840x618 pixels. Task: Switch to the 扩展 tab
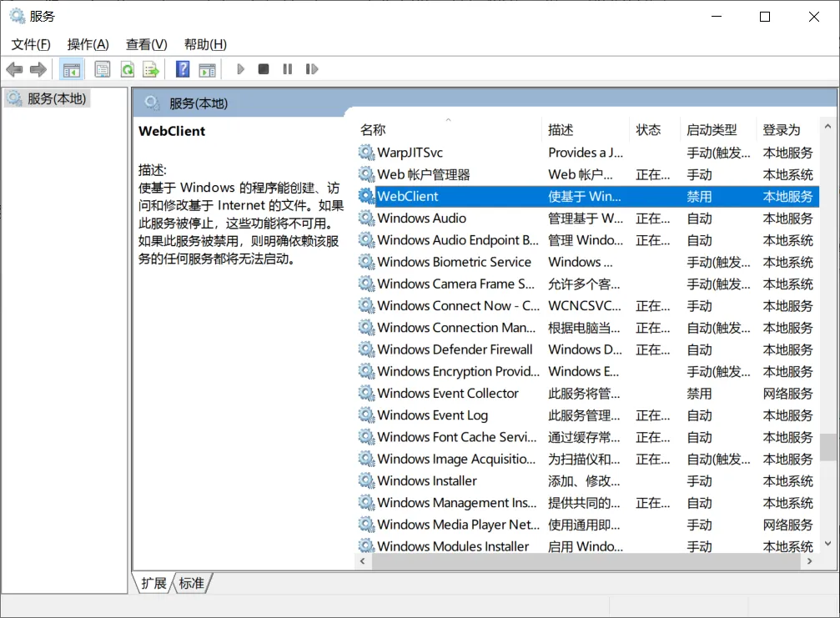153,583
